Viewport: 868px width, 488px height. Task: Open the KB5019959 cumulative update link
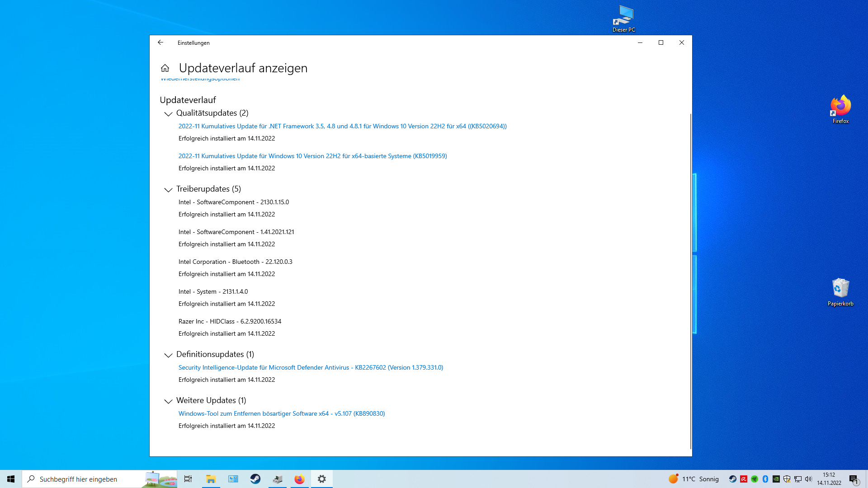(312, 156)
